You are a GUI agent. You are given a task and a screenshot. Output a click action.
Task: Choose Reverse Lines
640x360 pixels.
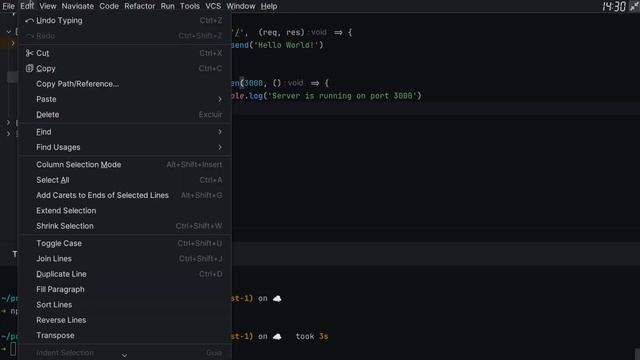125,320
